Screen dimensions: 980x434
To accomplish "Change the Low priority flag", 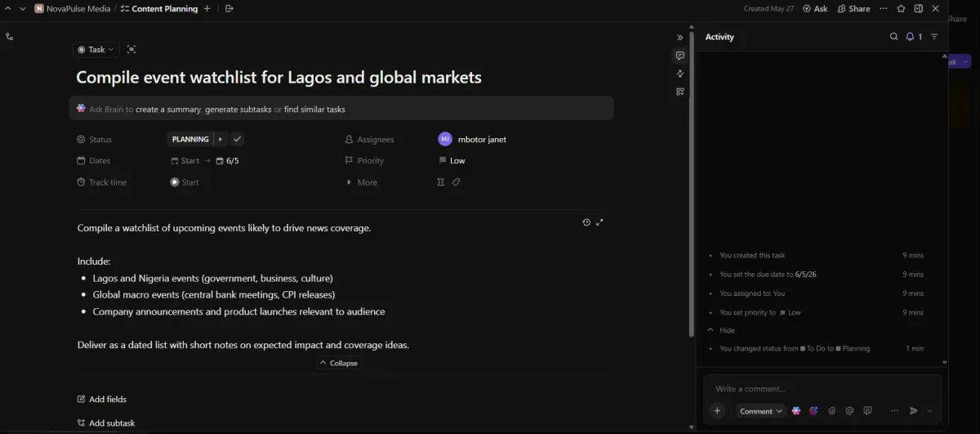I will click(x=452, y=161).
